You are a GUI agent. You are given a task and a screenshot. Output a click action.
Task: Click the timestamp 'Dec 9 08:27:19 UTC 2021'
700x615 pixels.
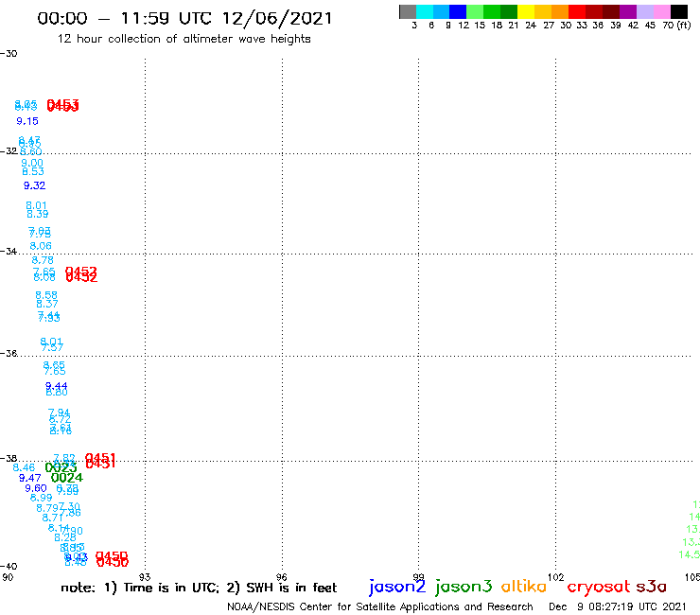(x=618, y=607)
